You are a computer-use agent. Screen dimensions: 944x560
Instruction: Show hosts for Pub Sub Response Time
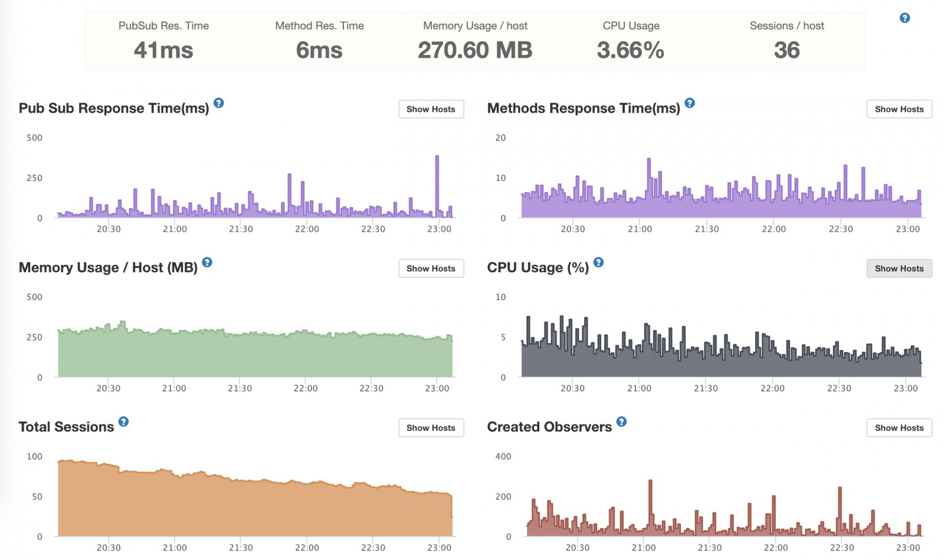click(x=431, y=109)
